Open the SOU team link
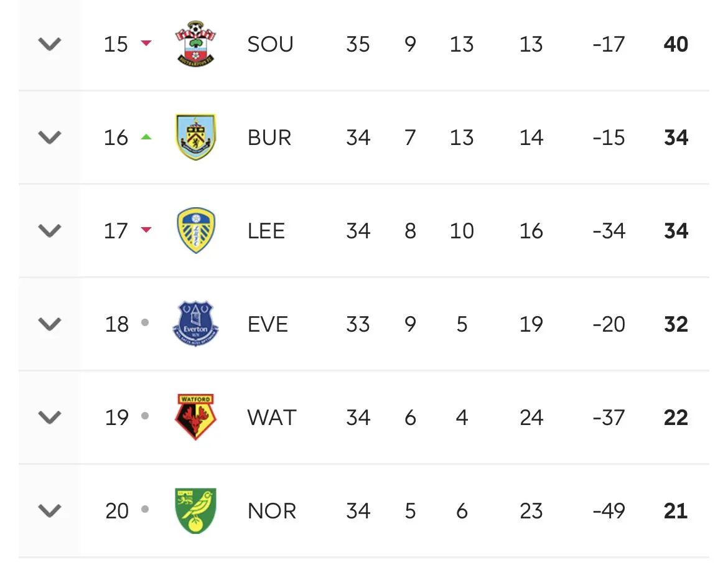Image resolution: width=728 pixels, height=575 pixels. (270, 44)
